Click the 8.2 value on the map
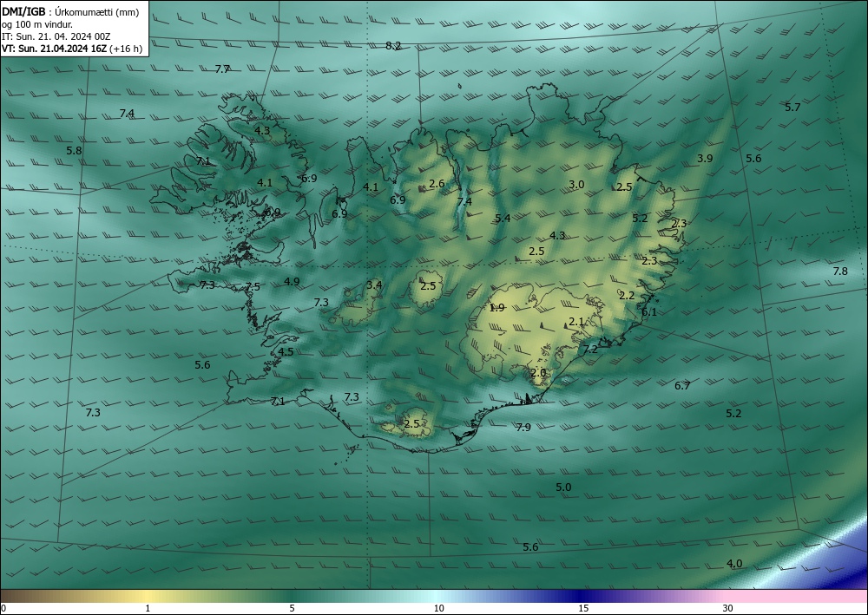Image resolution: width=868 pixels, height=615 pixels. click(x=393, y=46)
